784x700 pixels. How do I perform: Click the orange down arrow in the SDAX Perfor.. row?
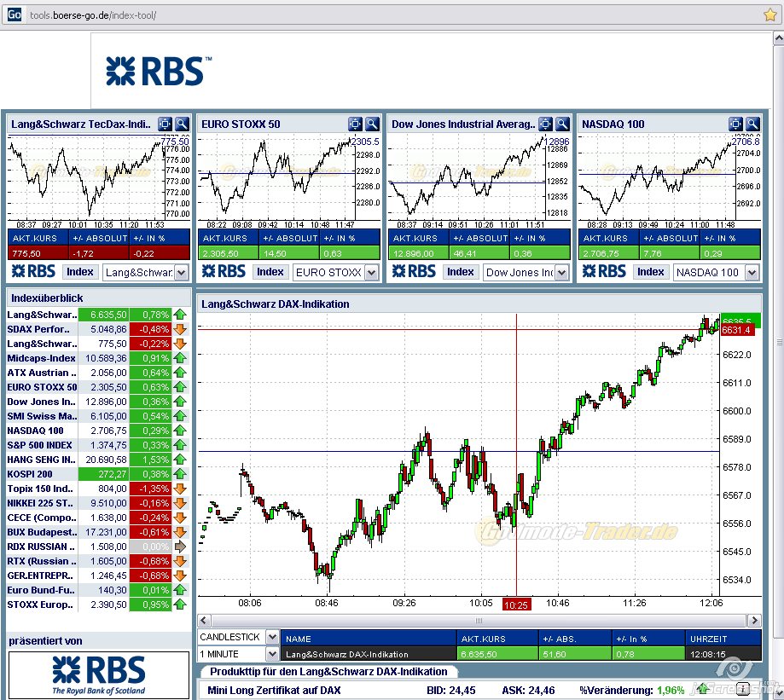(180, 329)
